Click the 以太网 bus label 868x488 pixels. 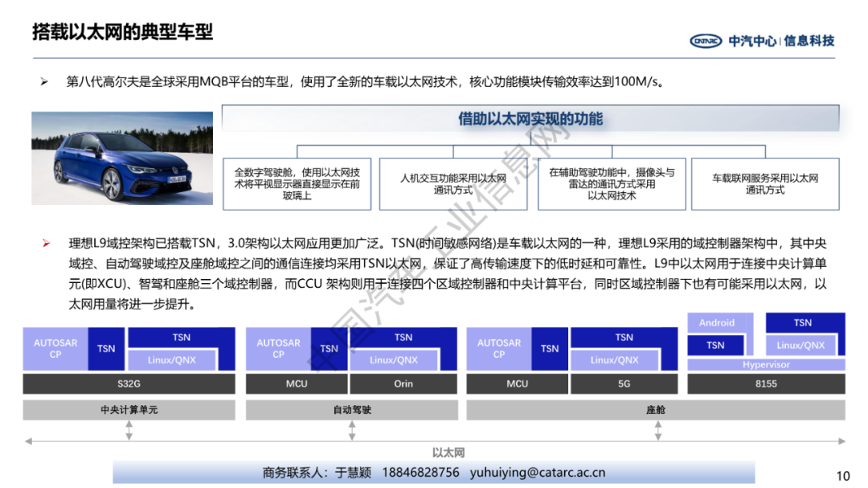448,453
